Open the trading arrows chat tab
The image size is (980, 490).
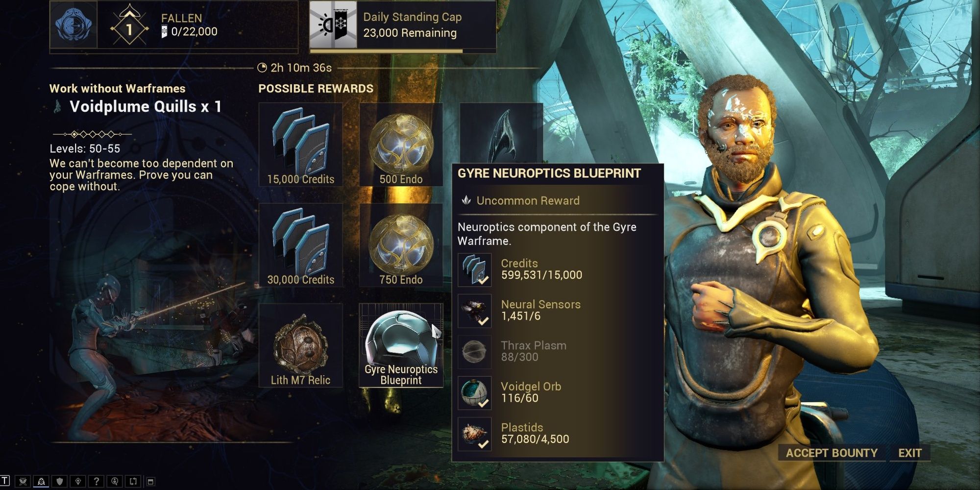[133, 482]
